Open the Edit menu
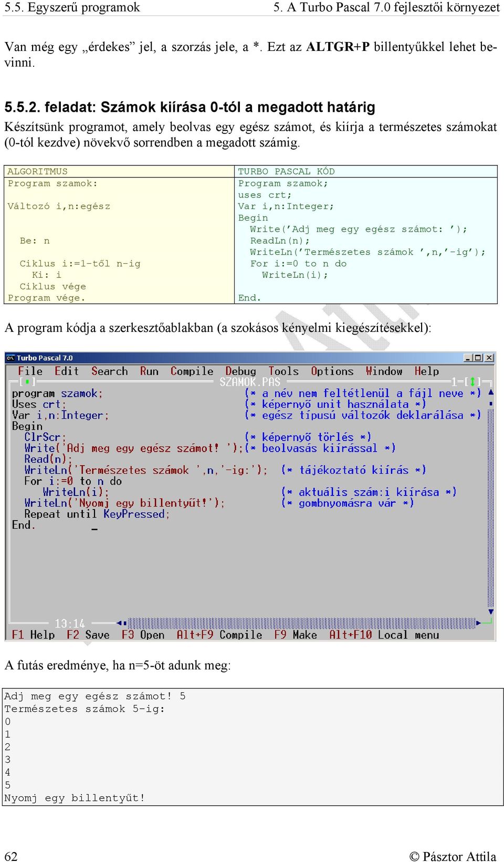 (x=67, y=371)
